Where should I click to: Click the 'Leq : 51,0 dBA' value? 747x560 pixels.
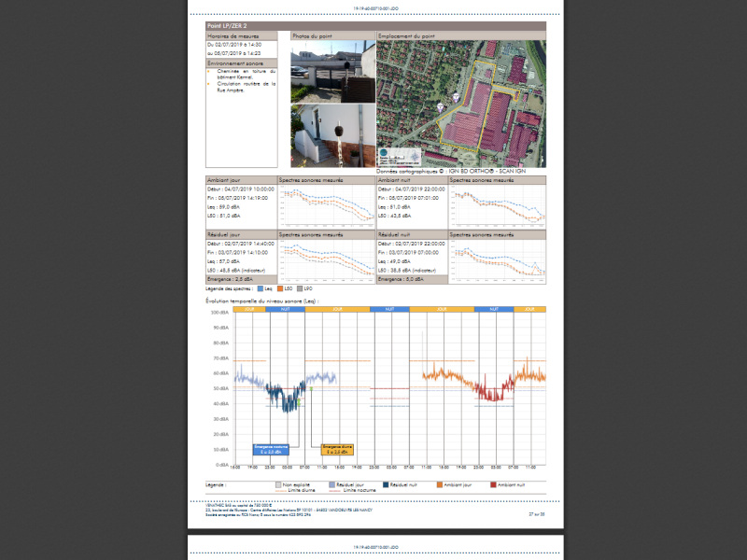(394, 207)
